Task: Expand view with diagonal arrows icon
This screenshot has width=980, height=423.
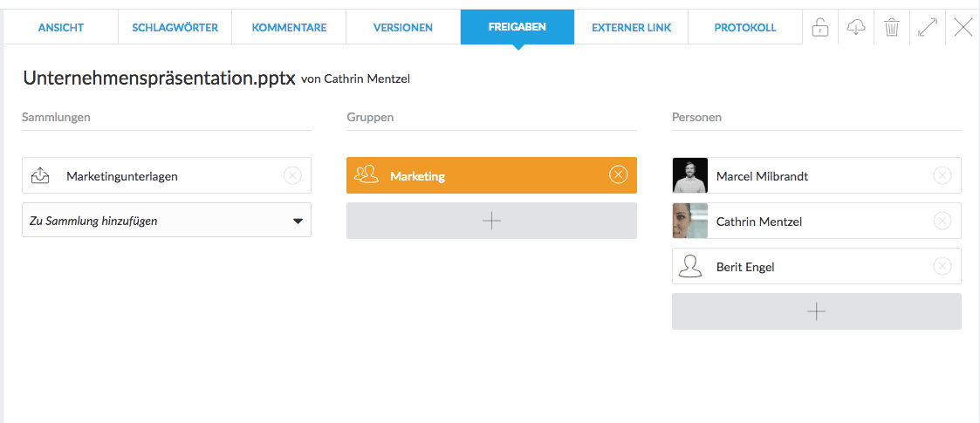Action: (928, 27)
